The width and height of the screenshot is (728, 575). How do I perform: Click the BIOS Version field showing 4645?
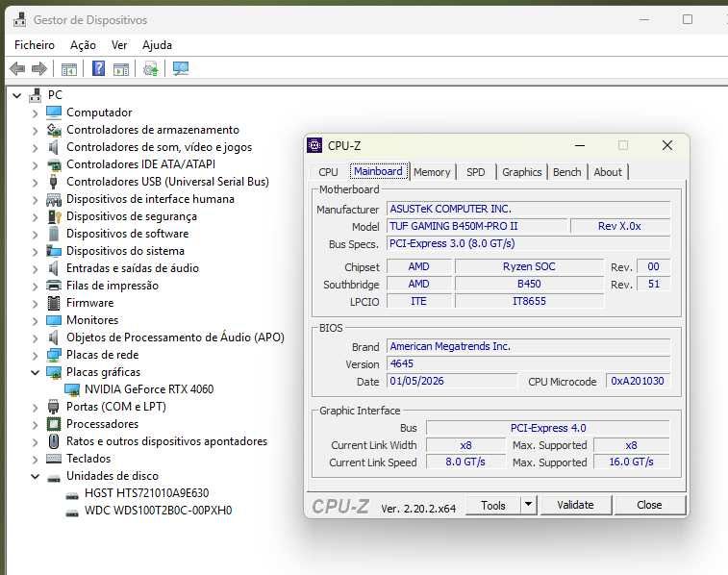[528, 363]
